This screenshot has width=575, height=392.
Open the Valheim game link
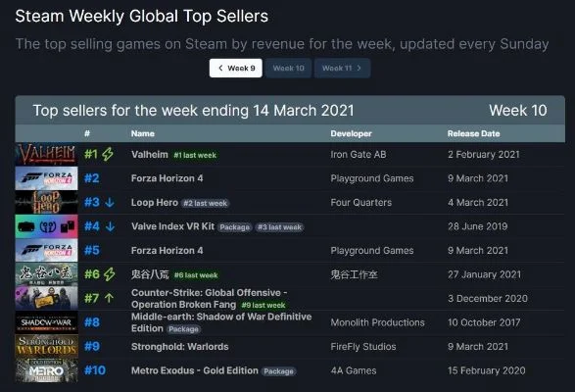click(150, 155)
